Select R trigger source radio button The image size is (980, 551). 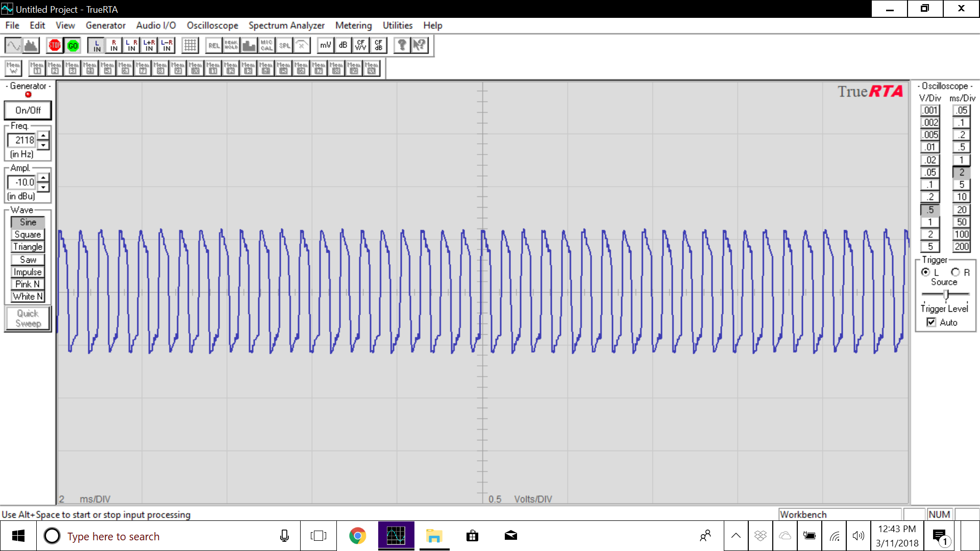[955, 272]
